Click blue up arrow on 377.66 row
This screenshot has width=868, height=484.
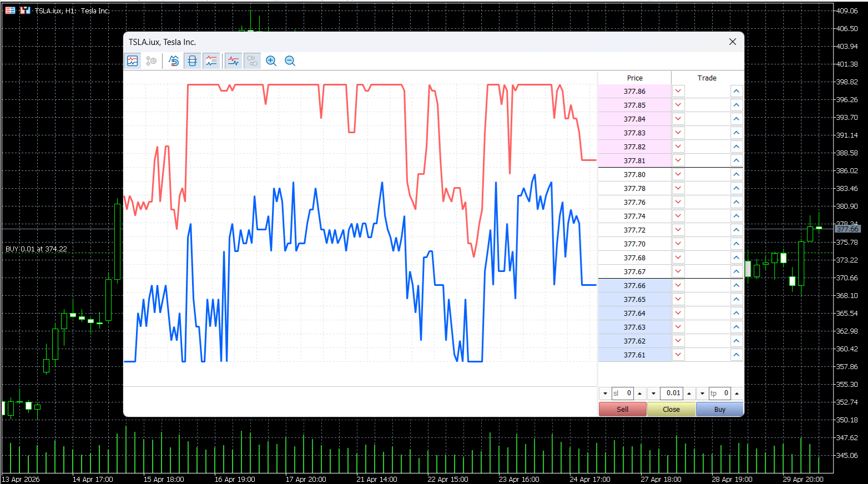(x=736, y=285)
